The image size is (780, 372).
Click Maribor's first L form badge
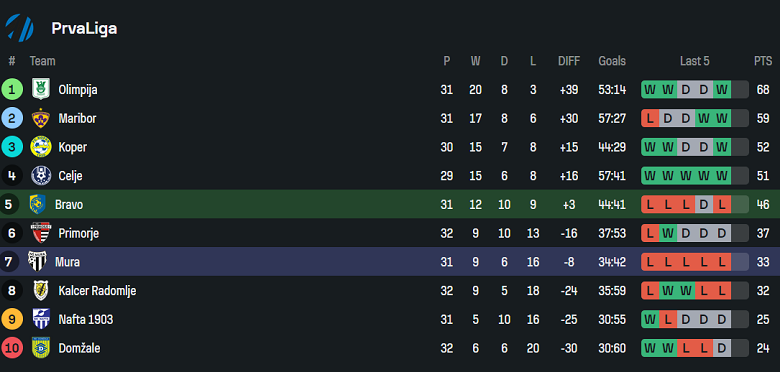click(x=650, y=118)
